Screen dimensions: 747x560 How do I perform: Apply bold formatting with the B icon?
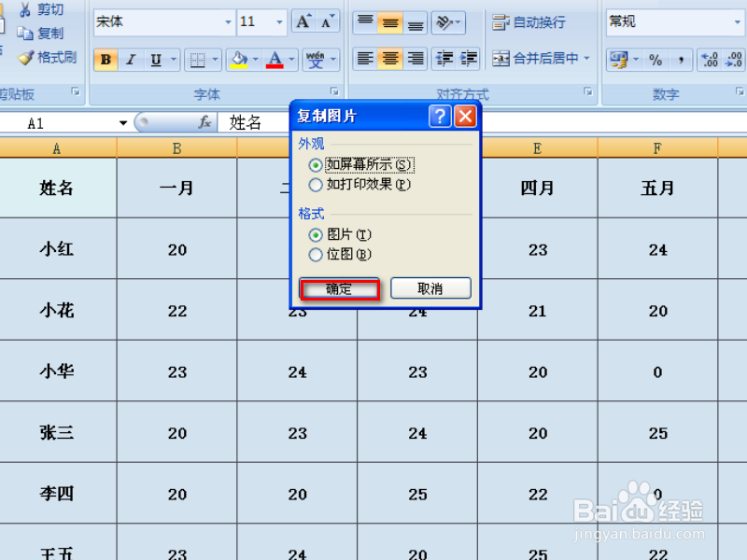click(107, 59)
